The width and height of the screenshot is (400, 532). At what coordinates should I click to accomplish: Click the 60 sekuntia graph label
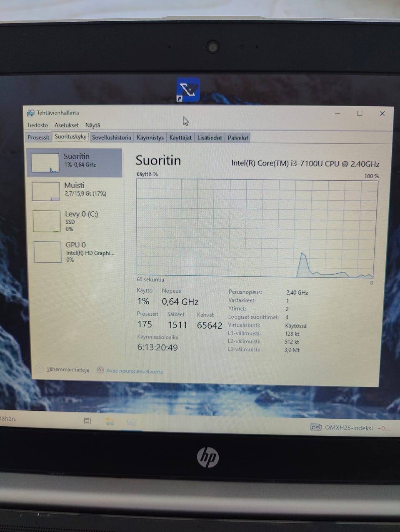click(150, 280)
